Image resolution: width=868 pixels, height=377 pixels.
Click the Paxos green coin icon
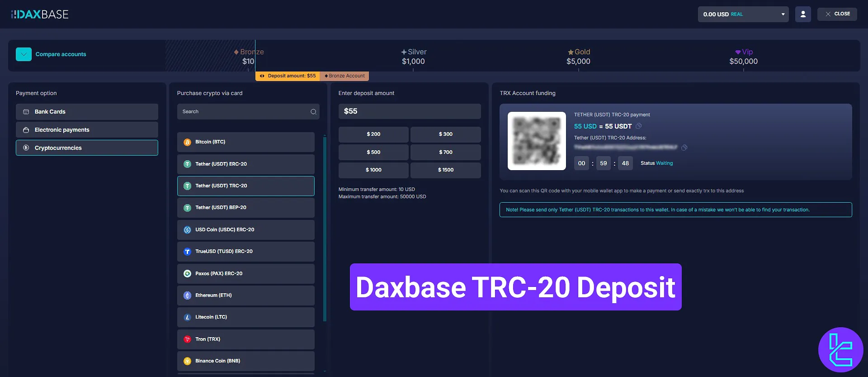(x=187, y=274)
